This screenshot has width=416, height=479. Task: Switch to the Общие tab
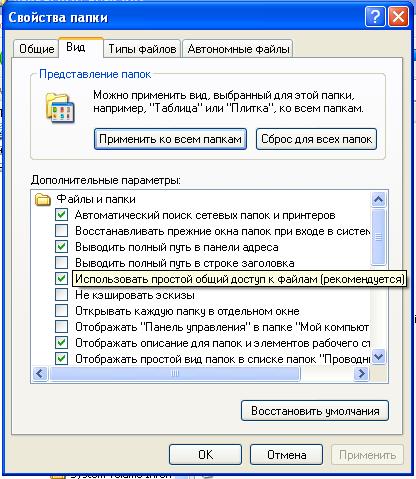[36, 49]
